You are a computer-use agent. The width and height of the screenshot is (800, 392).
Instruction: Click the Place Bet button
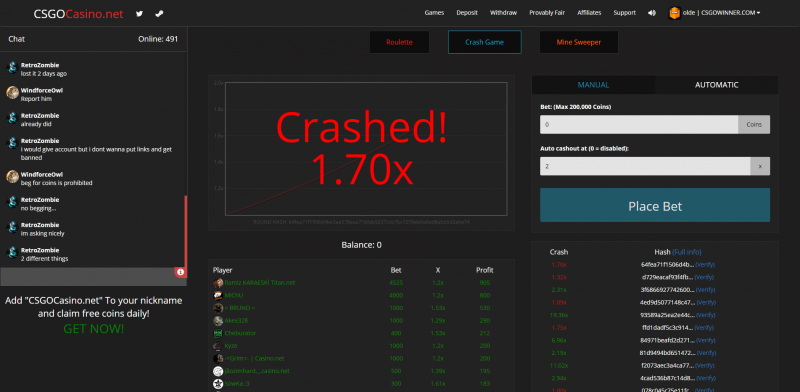(x=655, y=205)
